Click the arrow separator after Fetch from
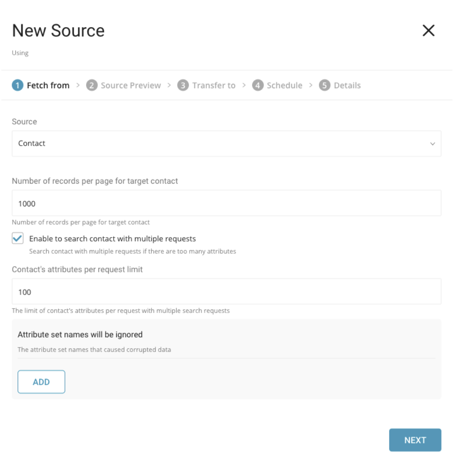Viewport: 471px width, 476px height. 78,86
